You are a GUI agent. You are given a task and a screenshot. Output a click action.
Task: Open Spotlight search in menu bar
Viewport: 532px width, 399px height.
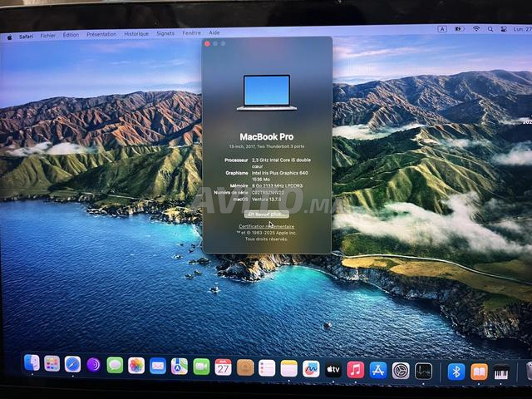point(490,29)
